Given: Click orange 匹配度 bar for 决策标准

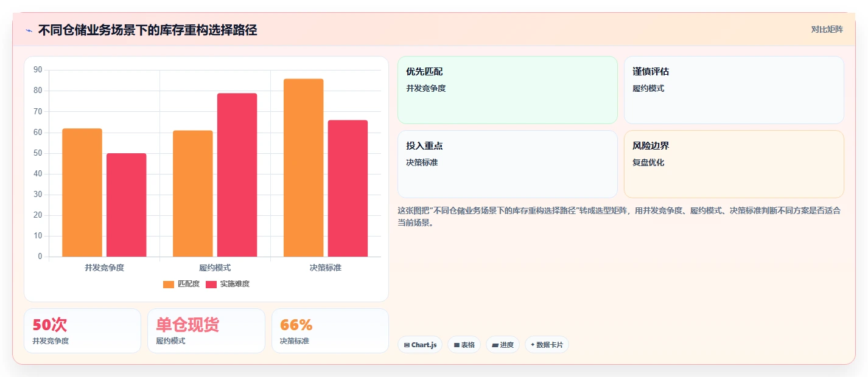Looking at the screenshot, I should coord(304,167).
